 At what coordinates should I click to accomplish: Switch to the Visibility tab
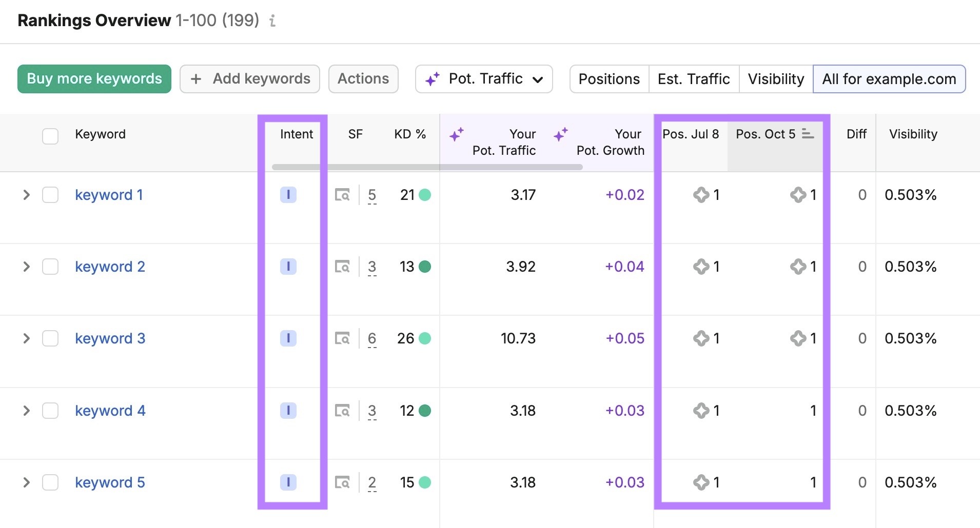776,79
